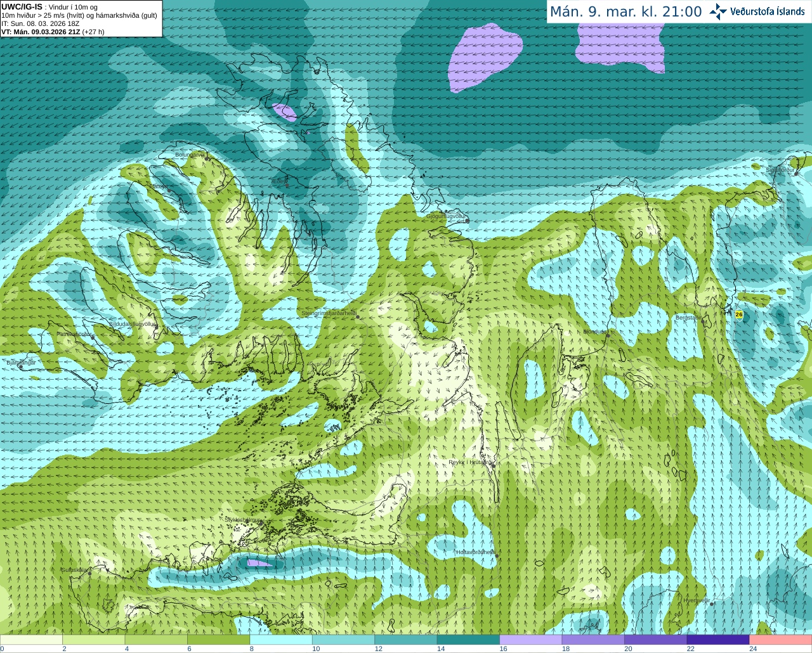Click the 'IT: Sun. 08. 03. 2026 18Z' line
This screenshot has height=653, width=812.
[x=41, y=23]
